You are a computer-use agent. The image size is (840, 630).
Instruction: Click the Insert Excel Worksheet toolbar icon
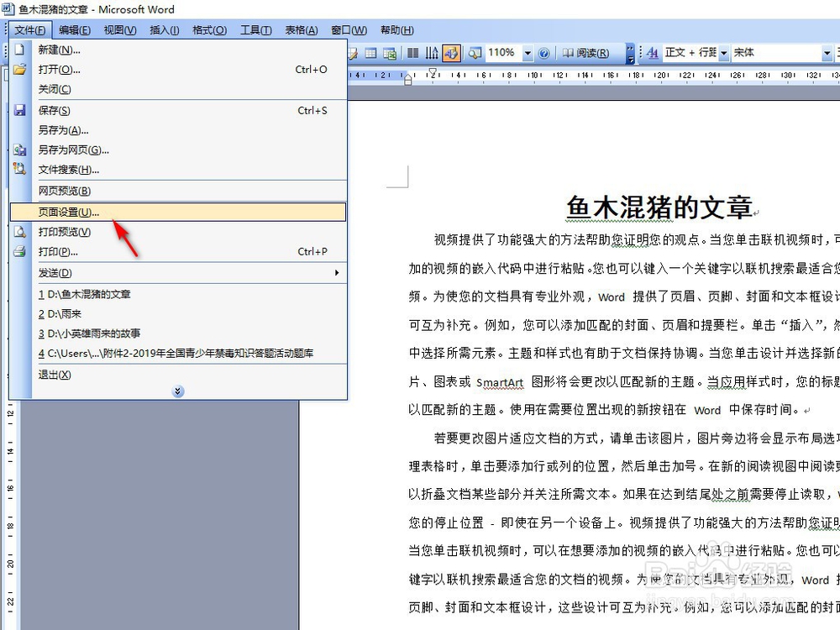click(x=390, y=53)
